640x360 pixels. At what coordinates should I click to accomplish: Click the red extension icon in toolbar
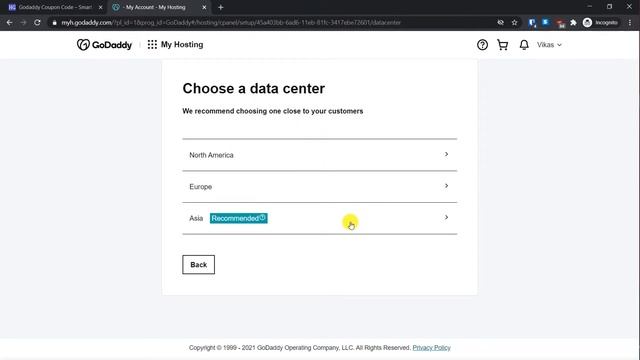pyautogui.click(x=560, y=23)
